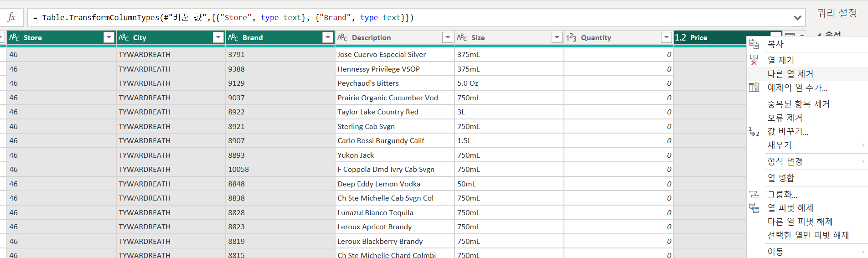This screenshot has width=868, height=258.
Task: Click remove-column icon beside 열 제거
Action: pos(754,60)
